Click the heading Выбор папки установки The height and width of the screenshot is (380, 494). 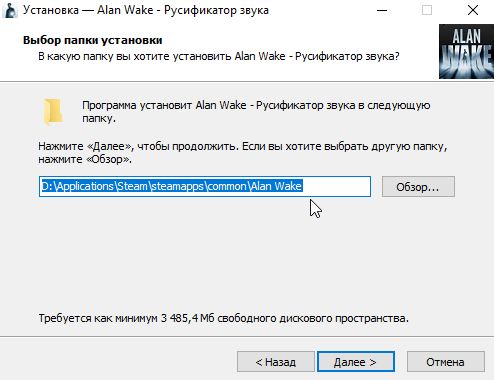pyautogui.click(x=93, y=40)
